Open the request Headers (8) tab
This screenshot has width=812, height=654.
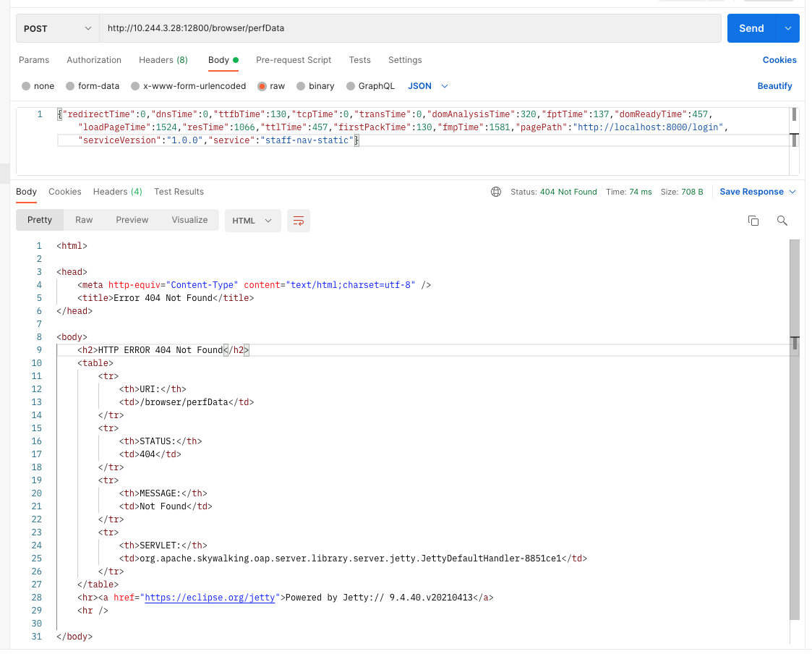[163, 60]
